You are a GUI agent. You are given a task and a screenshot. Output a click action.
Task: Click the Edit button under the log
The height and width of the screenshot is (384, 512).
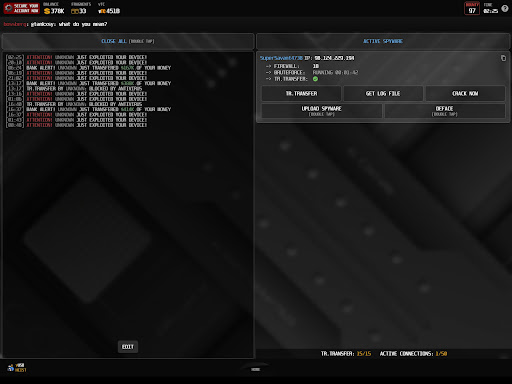(x=128, y=347)
